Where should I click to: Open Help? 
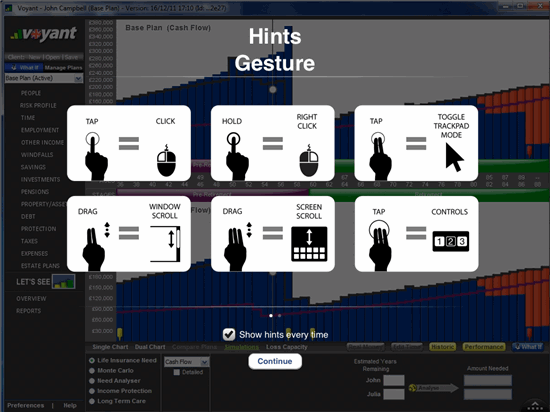pos(70,405)
